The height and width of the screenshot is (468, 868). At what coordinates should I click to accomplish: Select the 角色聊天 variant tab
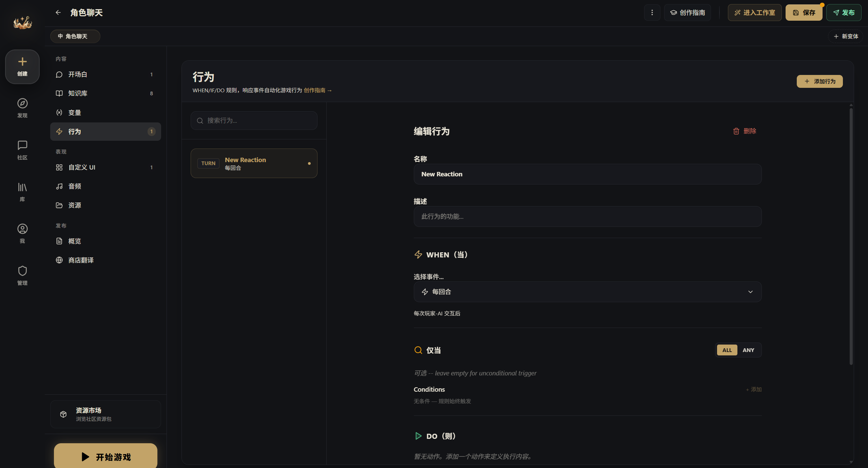point(75,36)
